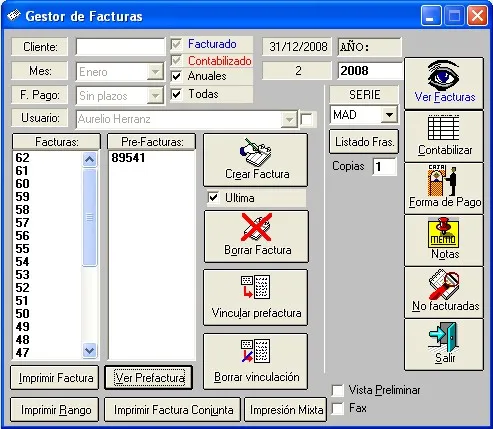Click the Copias input field
493x429 pixels.
(x=385, y=166)
